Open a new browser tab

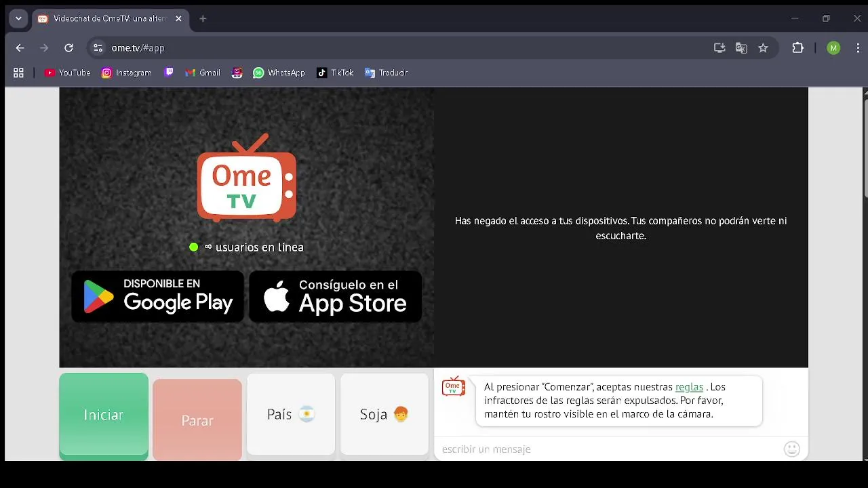[x=203, y=19]
